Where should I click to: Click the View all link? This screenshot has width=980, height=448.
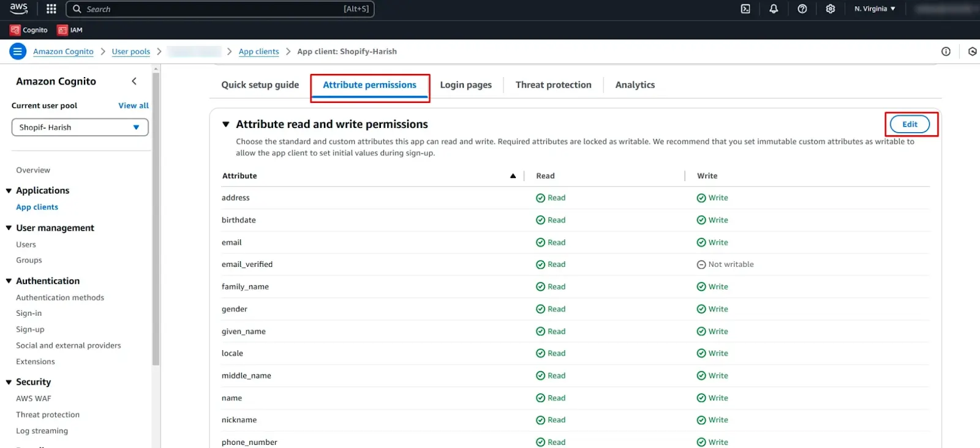click(134, 106)
